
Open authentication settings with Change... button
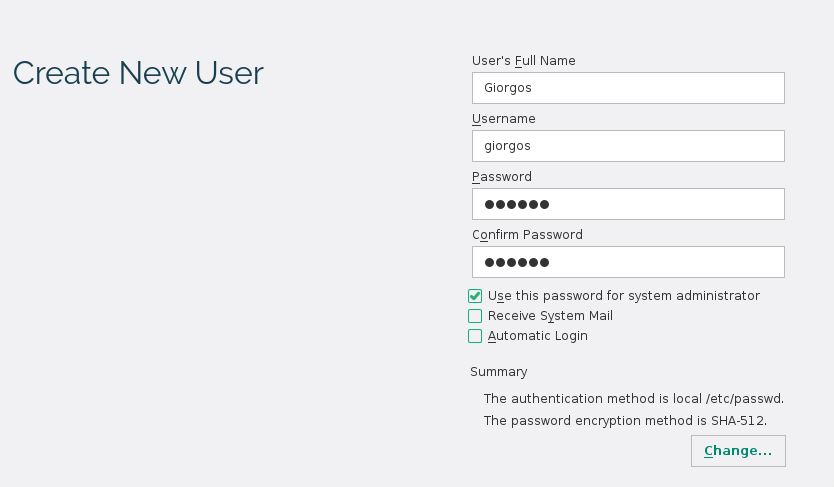point(738,451)
